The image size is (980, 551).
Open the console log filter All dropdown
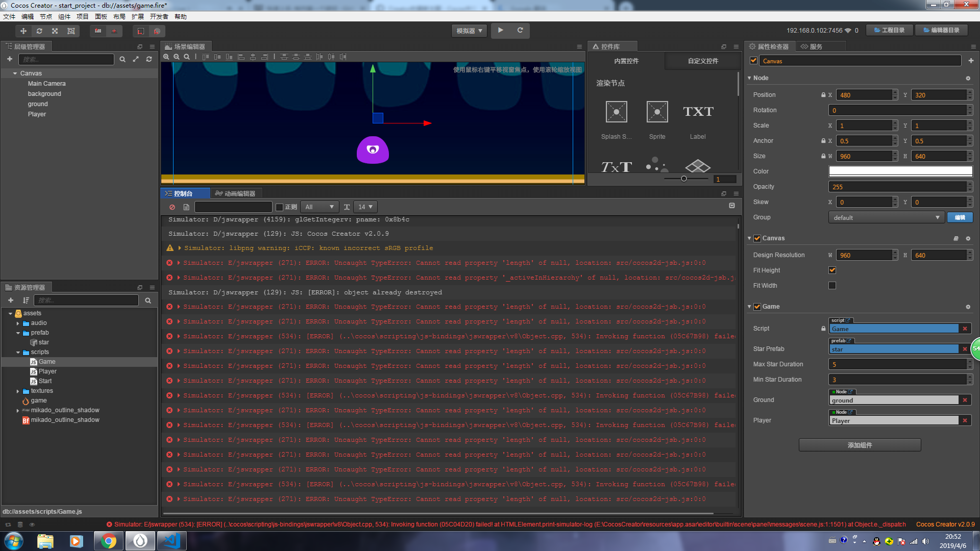coord(320,207)
